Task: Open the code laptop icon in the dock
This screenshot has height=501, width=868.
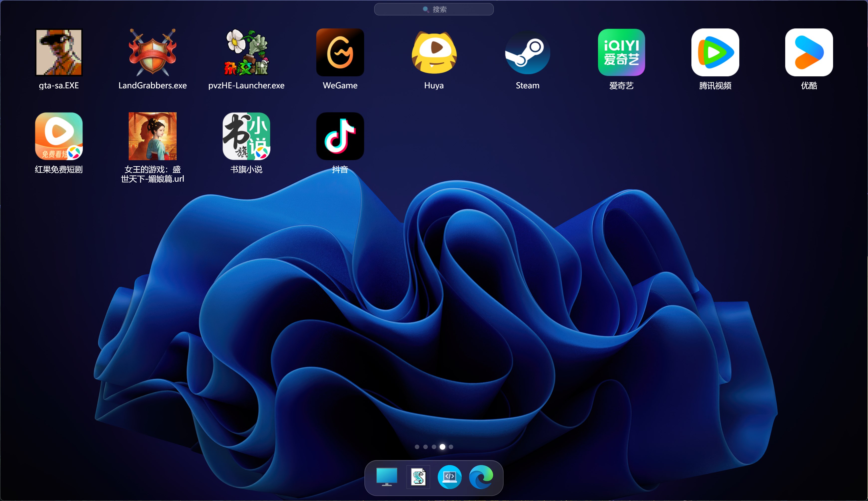Action: point(449,477)
